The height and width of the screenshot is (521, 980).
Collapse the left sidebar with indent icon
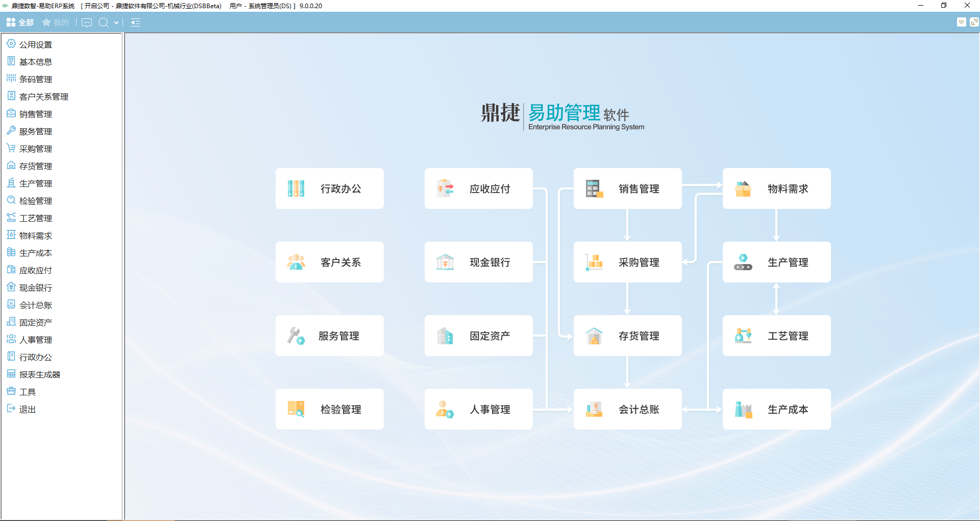click(x=135, y=22)
